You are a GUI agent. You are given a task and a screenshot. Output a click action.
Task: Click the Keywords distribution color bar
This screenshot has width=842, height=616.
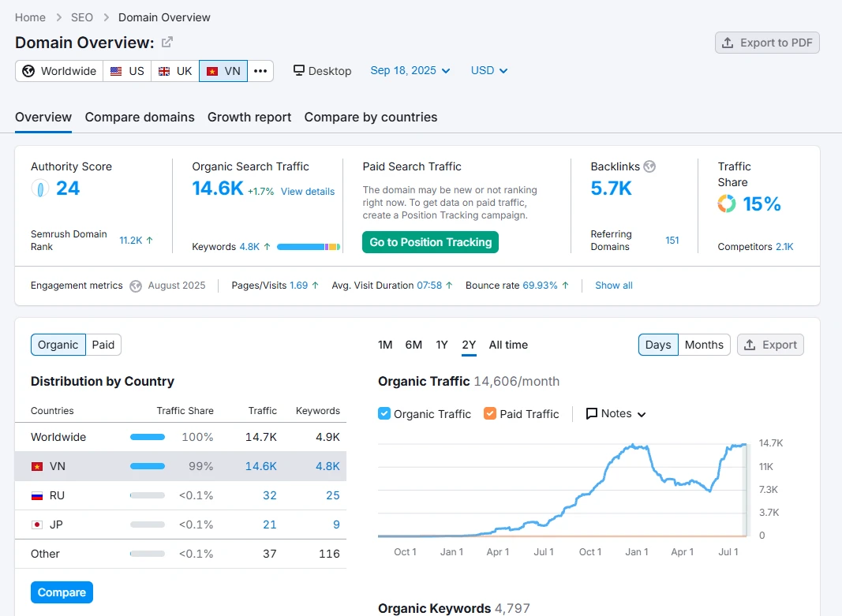coord(308,247)
